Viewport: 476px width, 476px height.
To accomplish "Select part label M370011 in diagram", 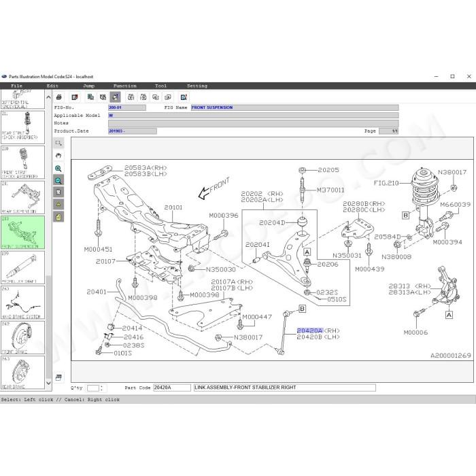I will 330,190.
